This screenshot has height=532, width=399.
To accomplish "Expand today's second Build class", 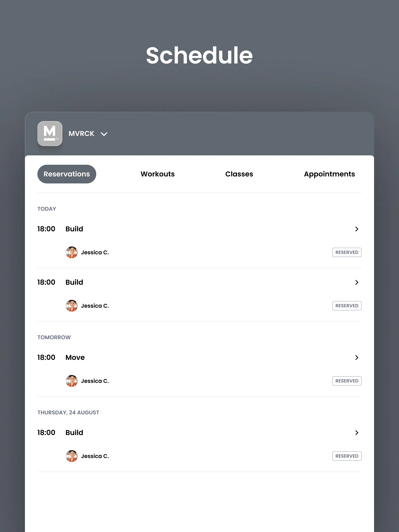I will point(356,282).
